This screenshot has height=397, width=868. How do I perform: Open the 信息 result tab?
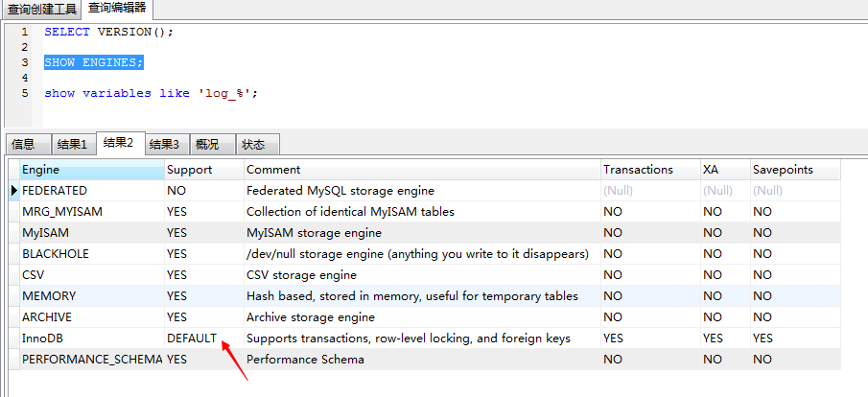pyautogui.click(x=28, y=145)
